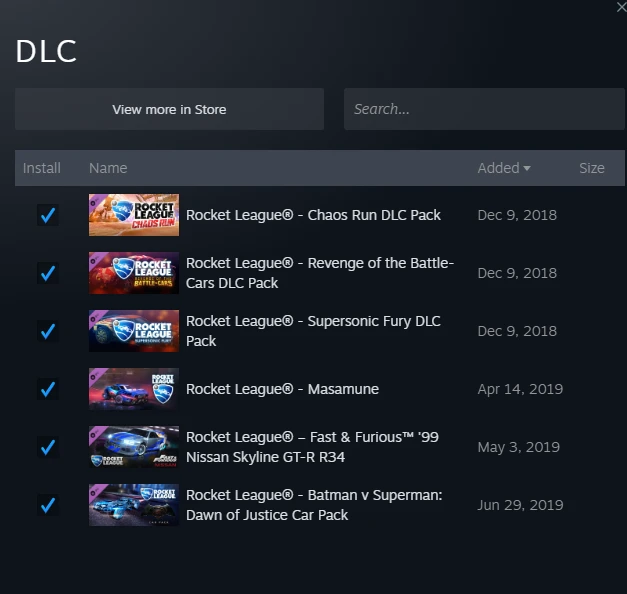The image size is (627, 594).
Task: Select the Supersonic Fury DLC thumbnail
Action: click(x=134, y=331)
